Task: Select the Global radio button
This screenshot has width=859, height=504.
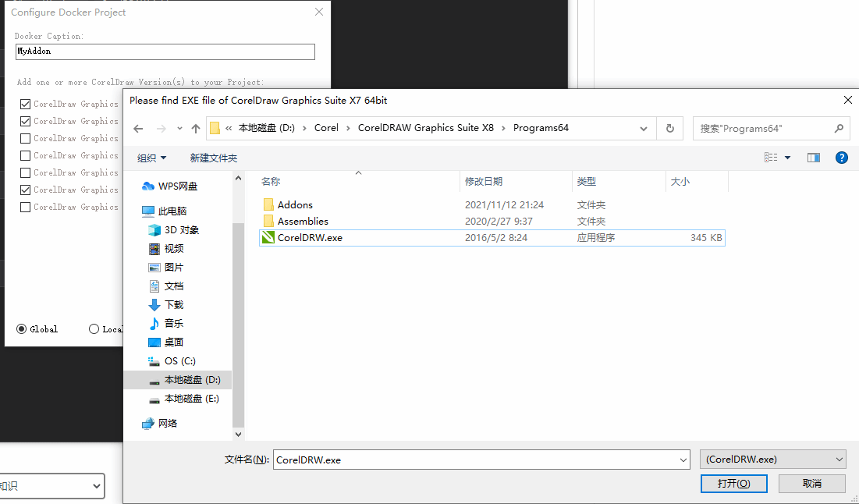Action: 22,329
